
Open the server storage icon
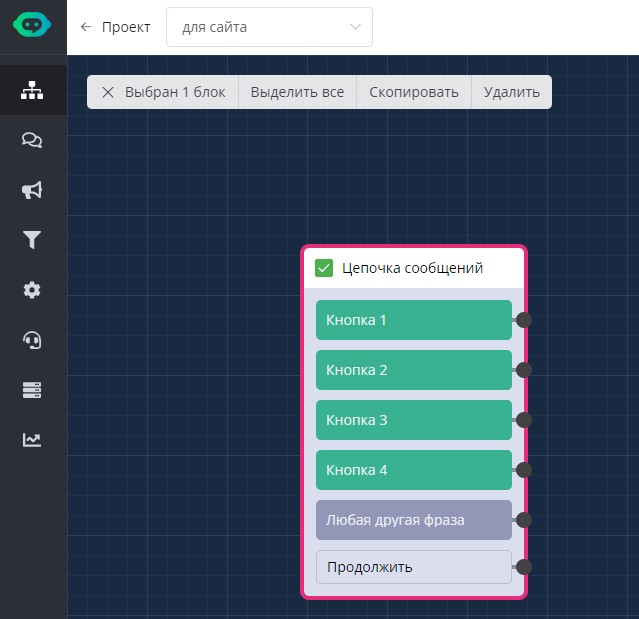32,390
